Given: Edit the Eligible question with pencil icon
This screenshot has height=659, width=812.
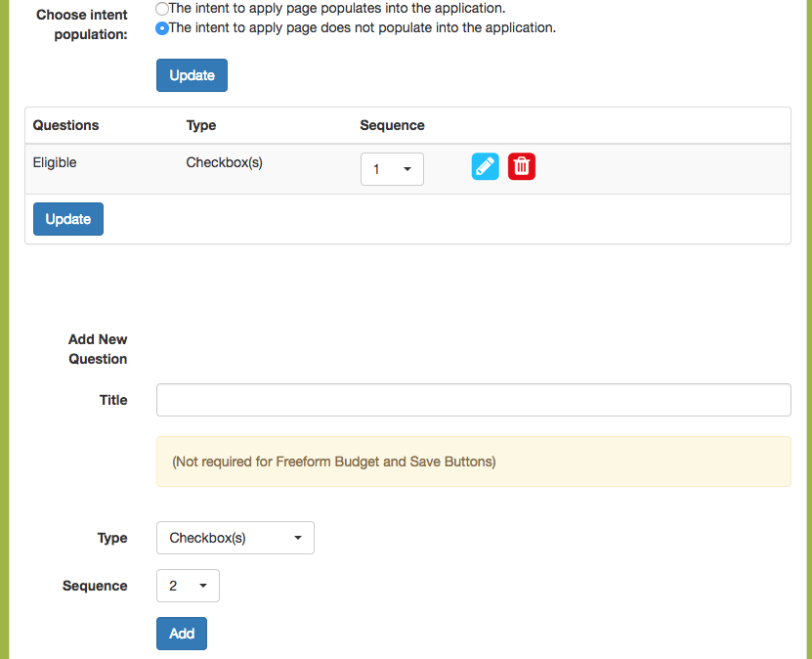Looking at the screenshot, I should pyautogui.click(x=485, y=166).
